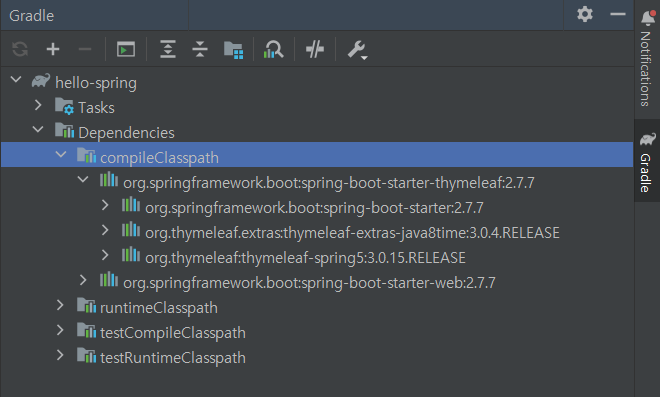Open the Notifications bell tab
Viewport: 660px width, 397px height.
point(647,59)
